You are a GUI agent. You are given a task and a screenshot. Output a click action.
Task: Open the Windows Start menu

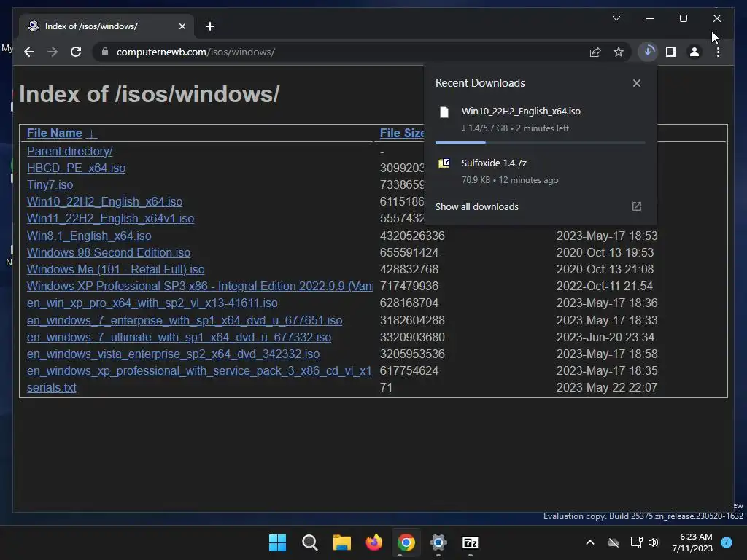(277, 542)
